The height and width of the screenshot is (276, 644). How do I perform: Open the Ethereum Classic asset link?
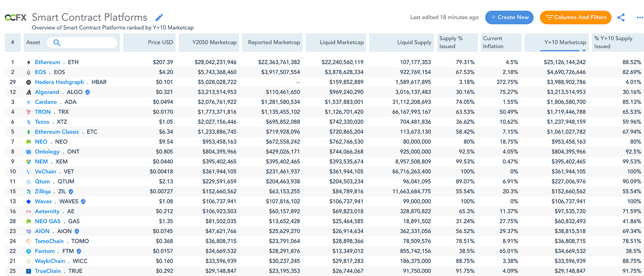[57, 132]
